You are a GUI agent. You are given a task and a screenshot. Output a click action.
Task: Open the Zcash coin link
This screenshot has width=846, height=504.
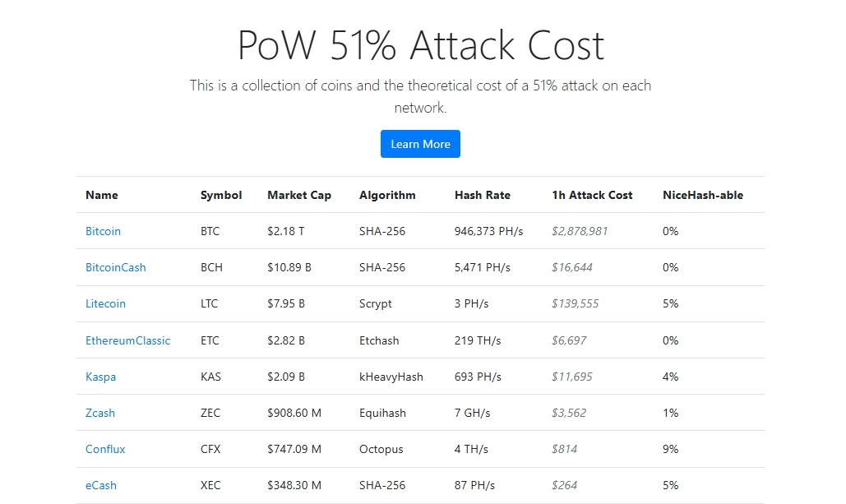point(100,413)
